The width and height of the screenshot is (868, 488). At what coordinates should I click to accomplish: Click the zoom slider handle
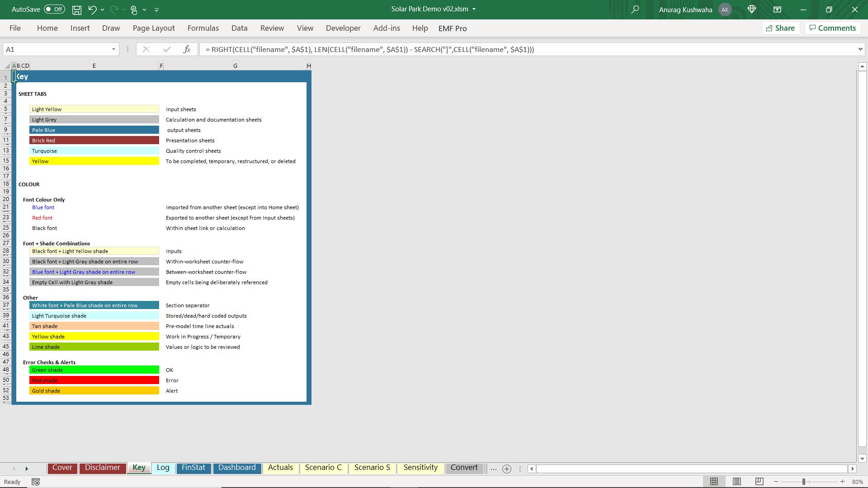click(x=804, y=482)
